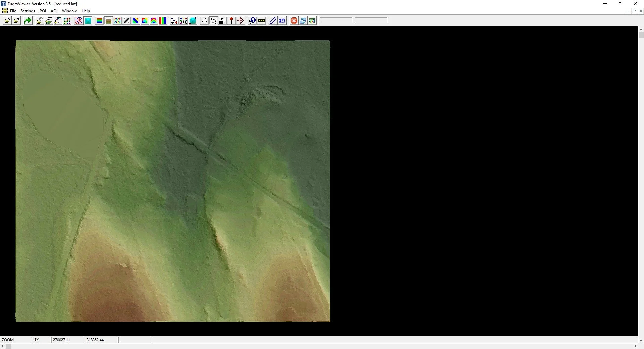Click the stacked layers with arrow icon

(x=222, y=21)
